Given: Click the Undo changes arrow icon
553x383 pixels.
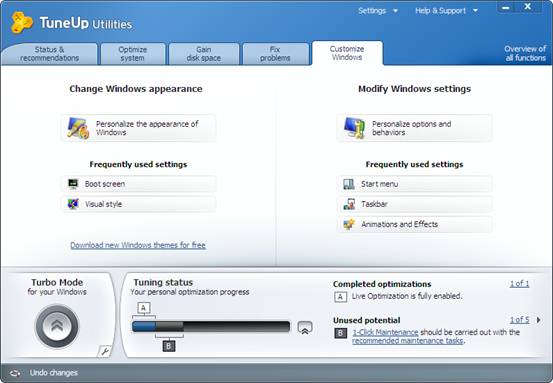Looking at the screenshot, I should [15, 373].
